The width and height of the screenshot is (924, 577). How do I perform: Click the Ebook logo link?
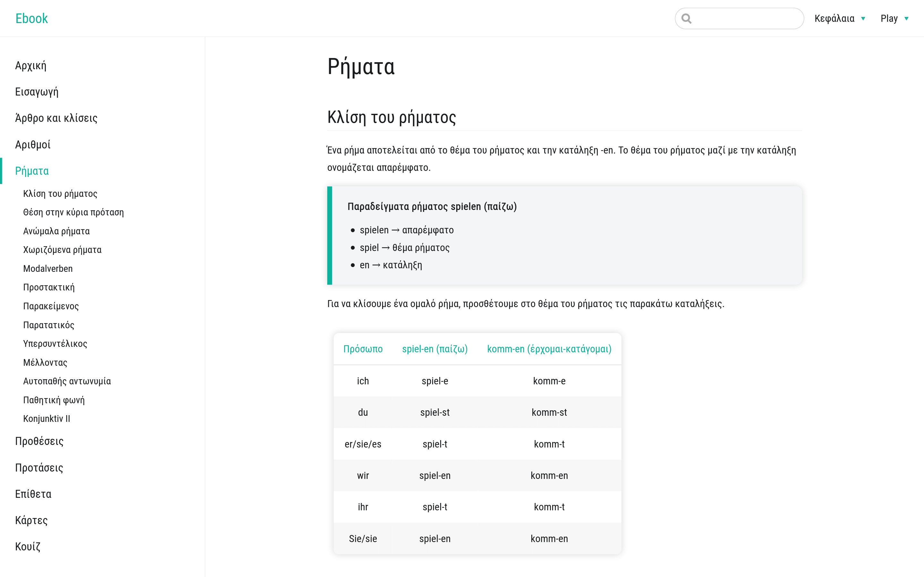31,18
